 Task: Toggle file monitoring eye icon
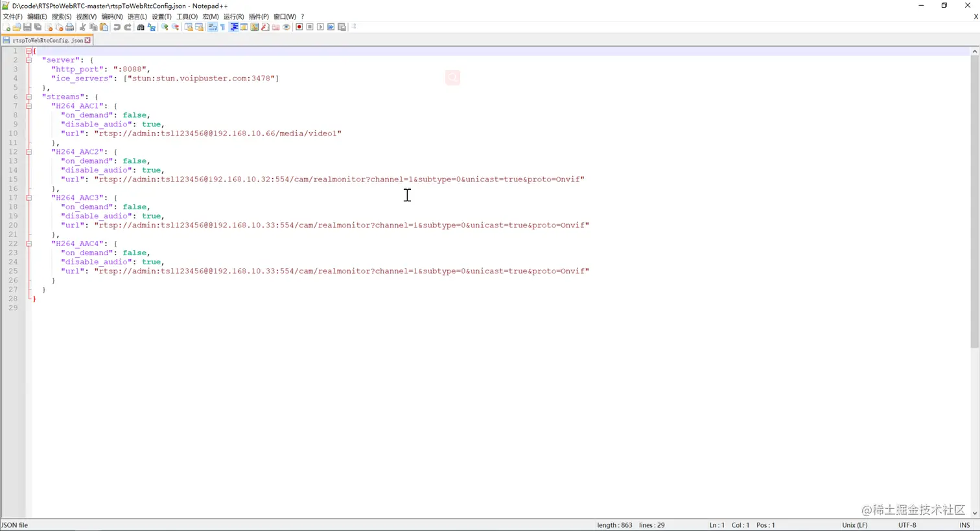[286, 27]
